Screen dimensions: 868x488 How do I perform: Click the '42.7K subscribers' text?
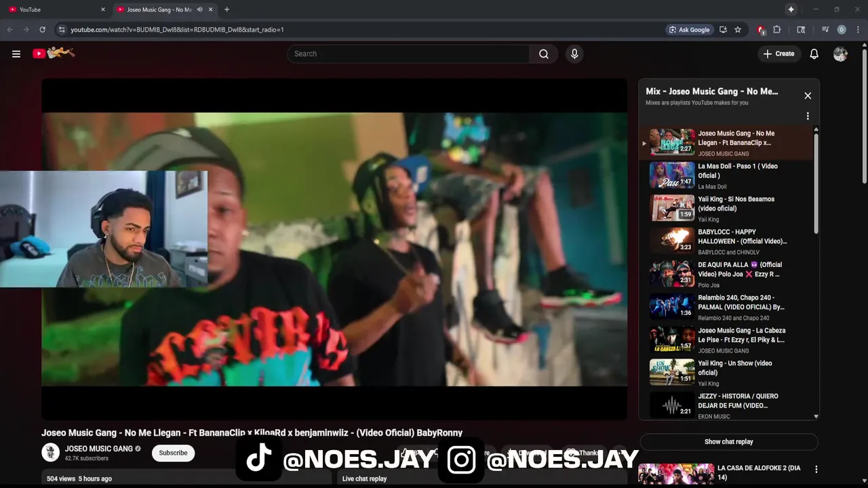(x=86, y=459)
